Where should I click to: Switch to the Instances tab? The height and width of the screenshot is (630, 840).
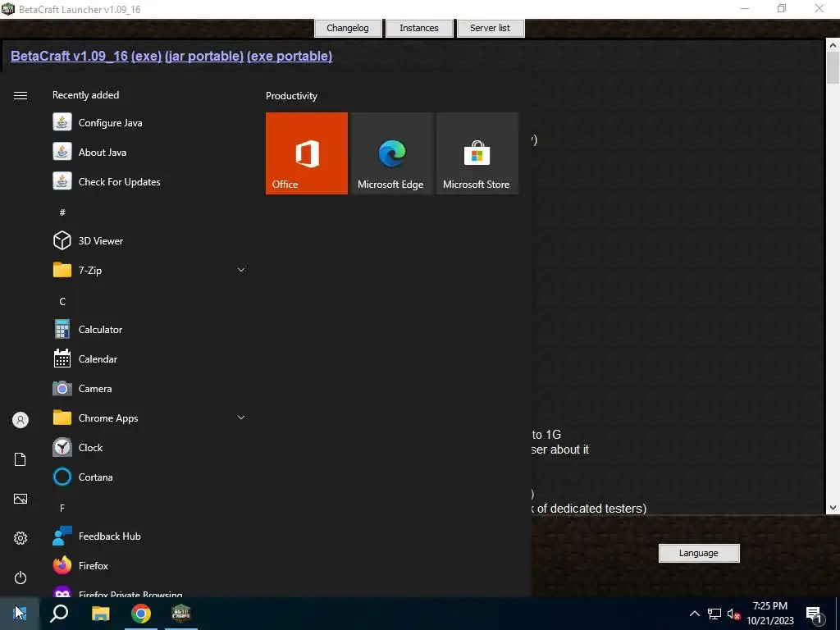(419, 28)
